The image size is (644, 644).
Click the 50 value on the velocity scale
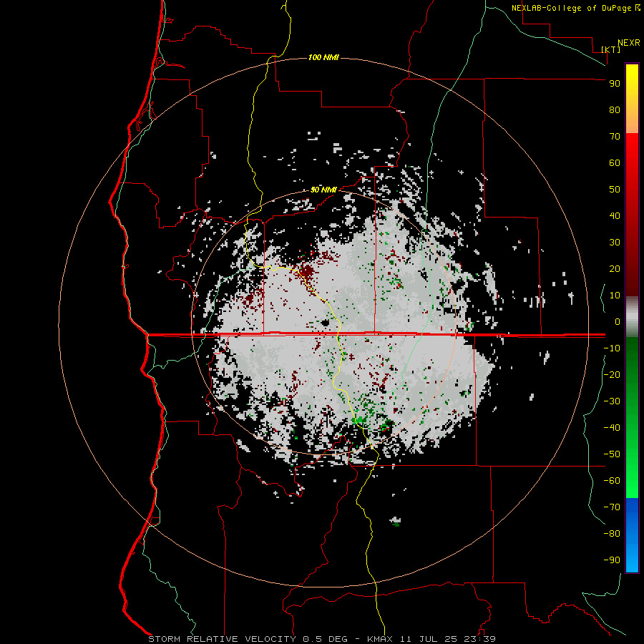tap(615, 190)
